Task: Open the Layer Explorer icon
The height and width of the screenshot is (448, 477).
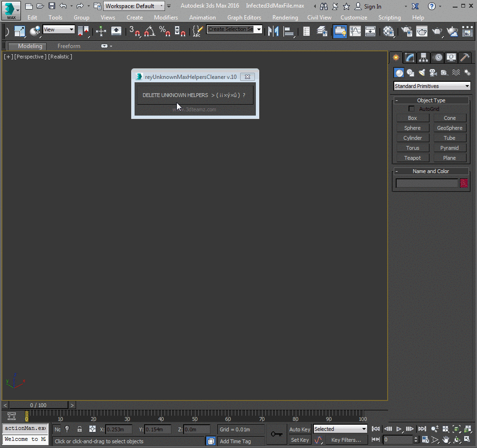Action: pos(322,31)
